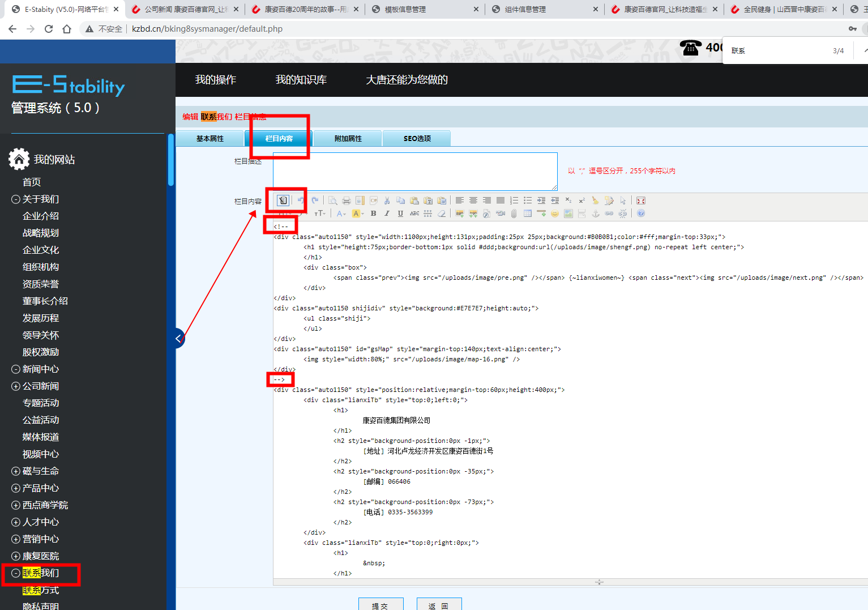Click paste as plain text icon

pyautogui.click(x=428, y=201)
